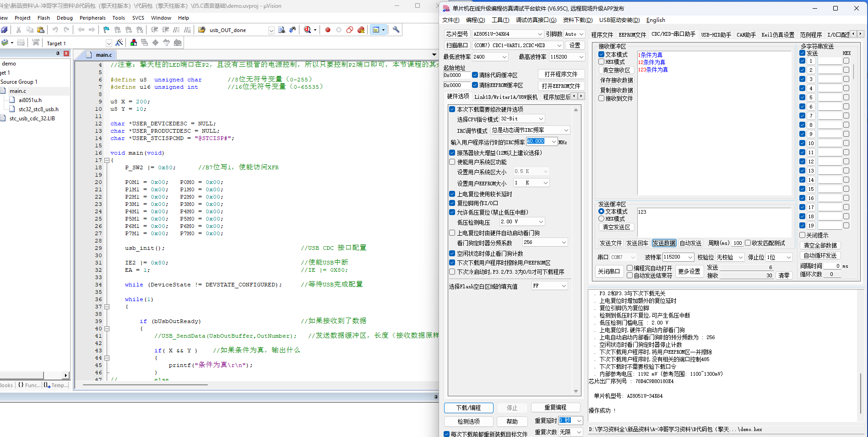Click the 发送缓冲区 text field containing 123
Viewport: 868px width, 437px height.
(714, 220)
